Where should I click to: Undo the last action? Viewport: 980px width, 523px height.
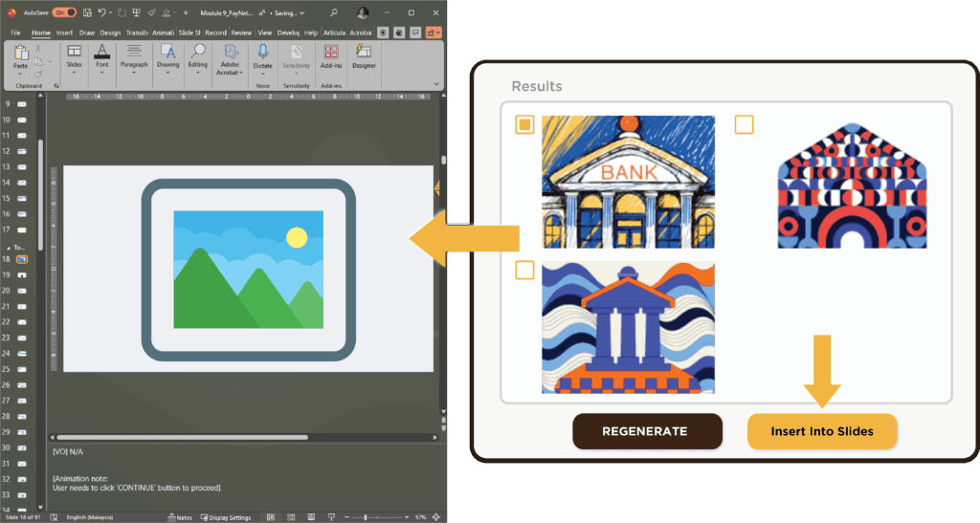pos(101,12)
